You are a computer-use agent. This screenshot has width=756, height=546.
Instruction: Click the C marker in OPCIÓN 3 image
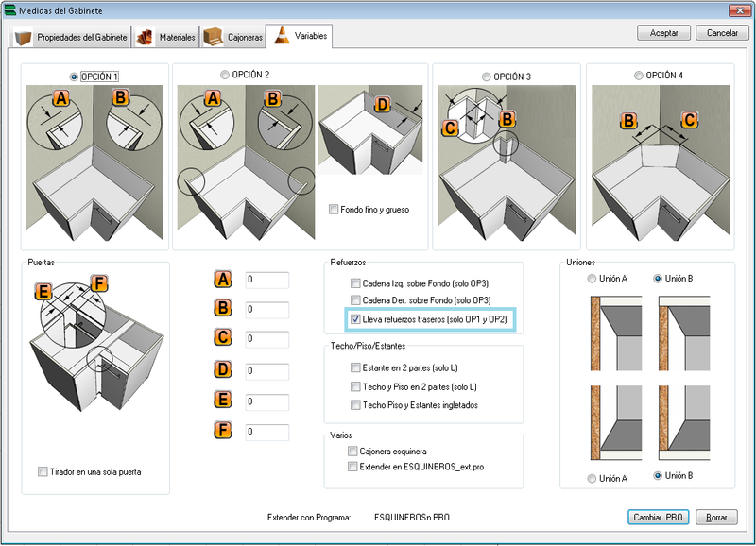pyautogui.click(x=450, y=128)
